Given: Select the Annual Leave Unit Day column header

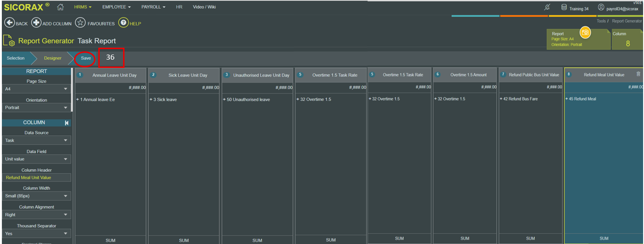Looking at the screenshot, I should (x=110, y=75).
